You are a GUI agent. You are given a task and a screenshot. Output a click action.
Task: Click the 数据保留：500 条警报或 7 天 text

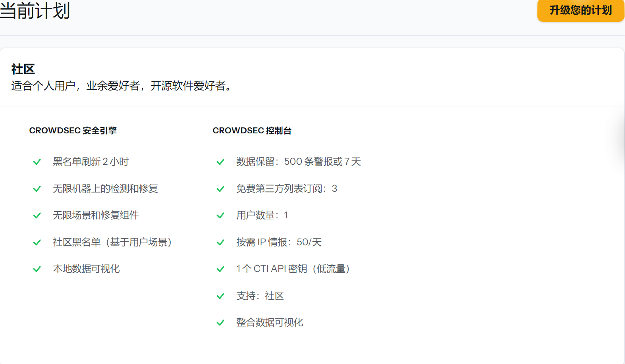point(298,162)
